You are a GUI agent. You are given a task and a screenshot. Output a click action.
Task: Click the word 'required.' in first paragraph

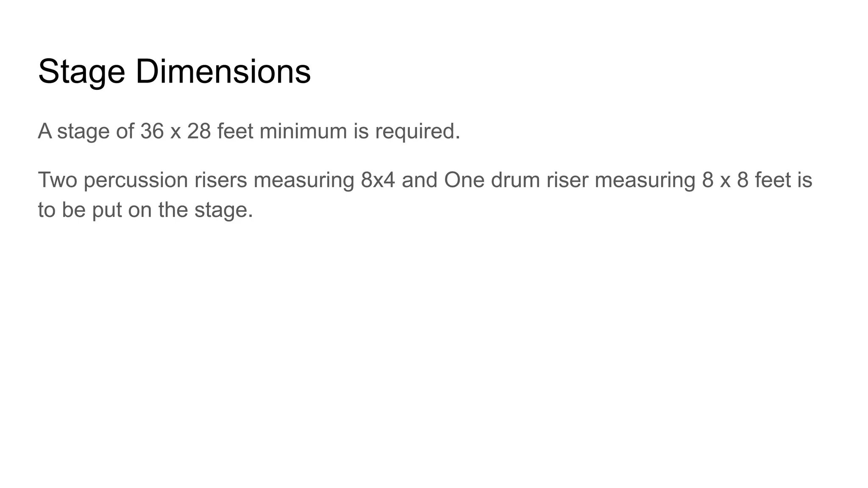(417, 132)
